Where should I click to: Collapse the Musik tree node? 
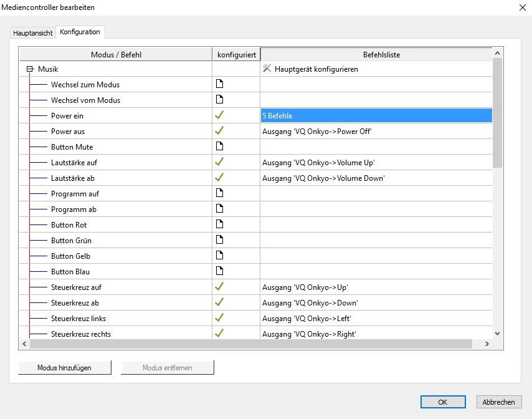[x=29, y=69]
